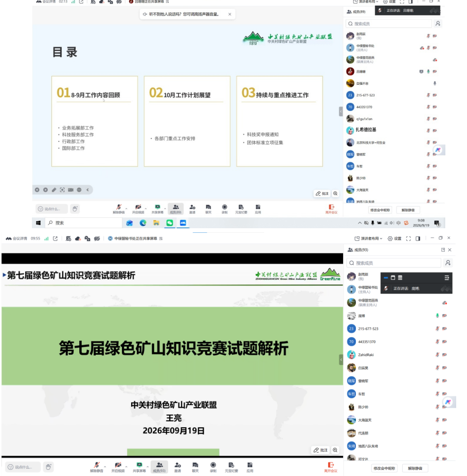This screenshot has height=476, width=467.
Task: Click 批注 annotate button on upper shared screen
Action: click(322, 193)
